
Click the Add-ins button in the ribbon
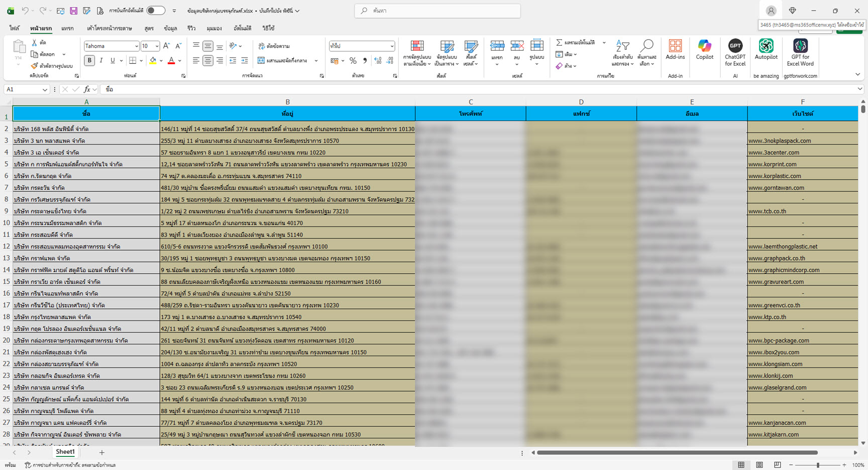(675, 50)
